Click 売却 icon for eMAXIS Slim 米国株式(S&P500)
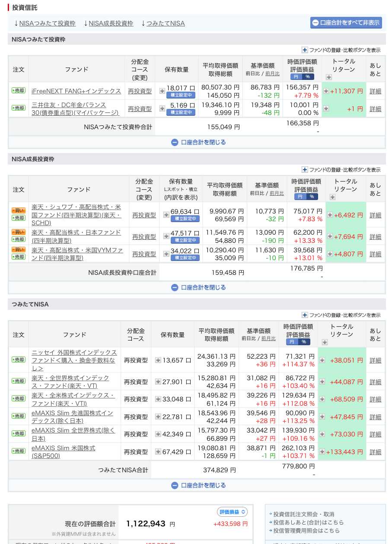The image size is (392, 544). pos(19,451)
